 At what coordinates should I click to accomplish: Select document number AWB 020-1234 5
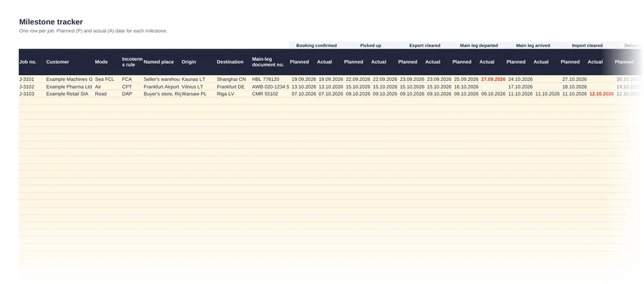(x=270, y=87)
